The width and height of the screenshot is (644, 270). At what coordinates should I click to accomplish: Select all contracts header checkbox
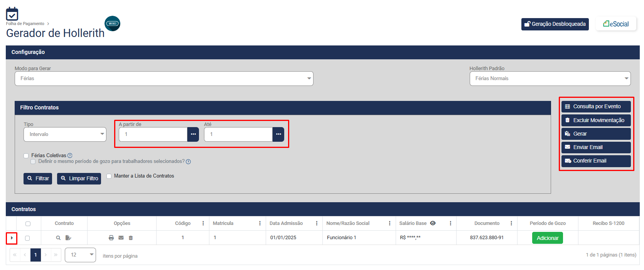28,224
